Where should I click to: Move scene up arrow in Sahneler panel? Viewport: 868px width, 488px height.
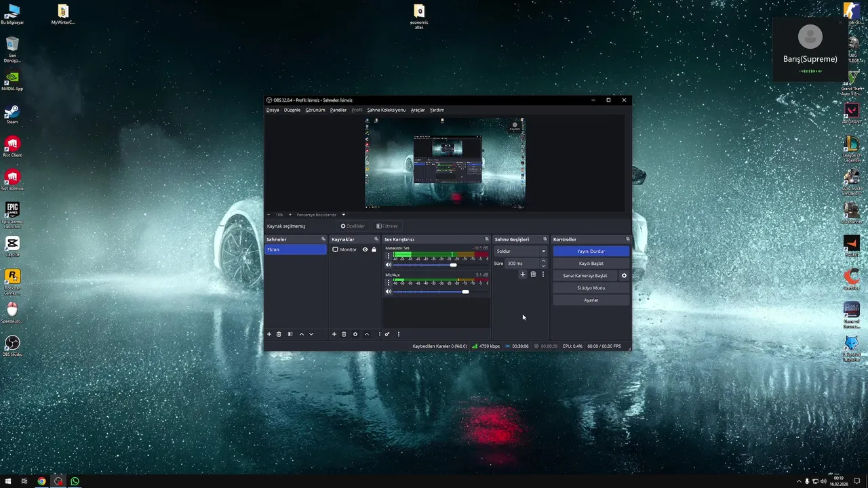[302, 334]
